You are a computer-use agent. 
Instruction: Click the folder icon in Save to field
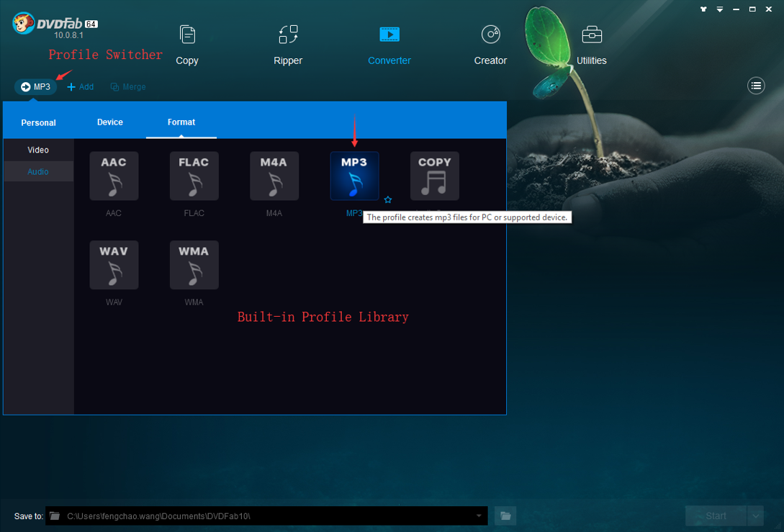[x=55, y=515]
